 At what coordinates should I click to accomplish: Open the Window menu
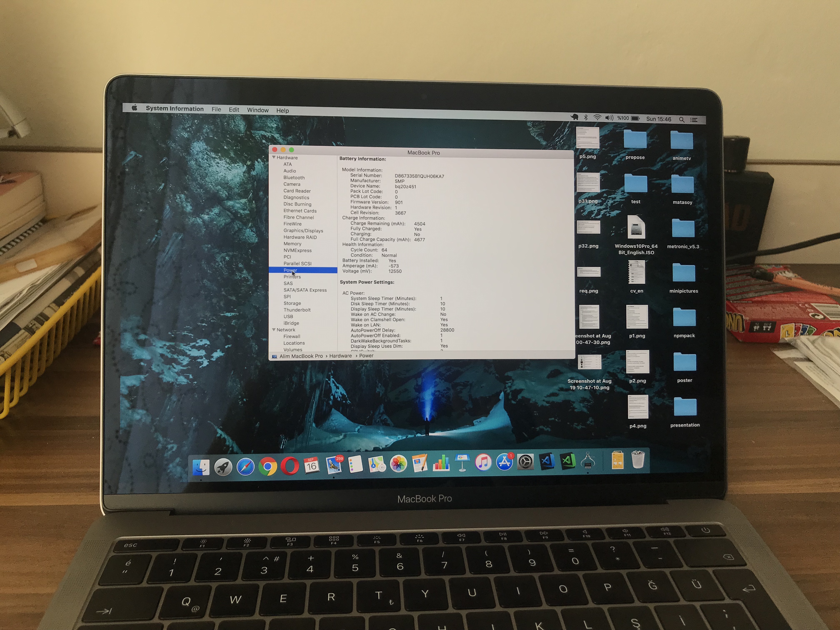pyautogui.click(x=257, y=110)
